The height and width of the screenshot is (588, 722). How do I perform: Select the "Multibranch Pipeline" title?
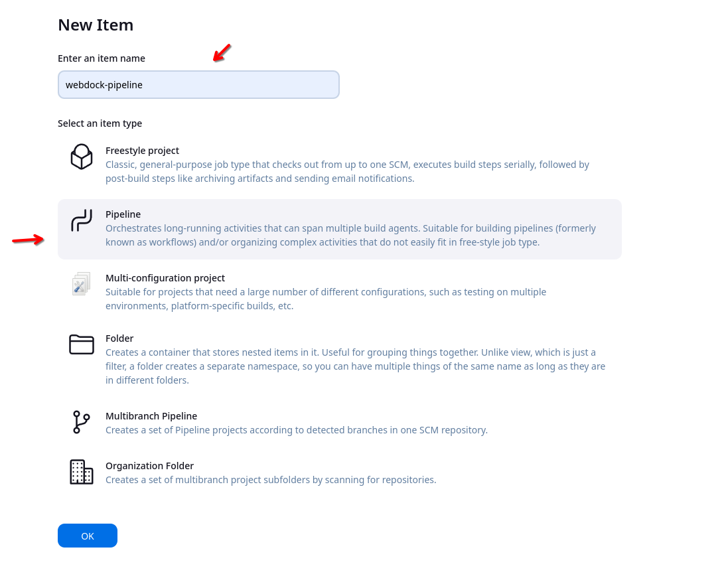coord(151,416)
